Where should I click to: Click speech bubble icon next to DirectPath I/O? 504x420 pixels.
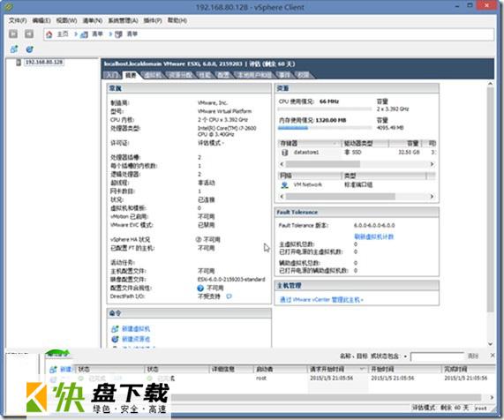point(229,296)
